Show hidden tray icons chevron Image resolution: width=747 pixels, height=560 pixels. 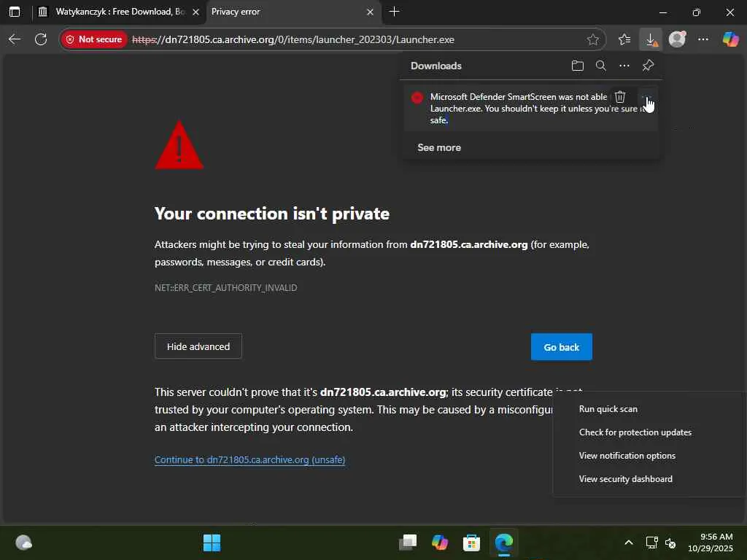pyautogui.click(x=629, y=542)
